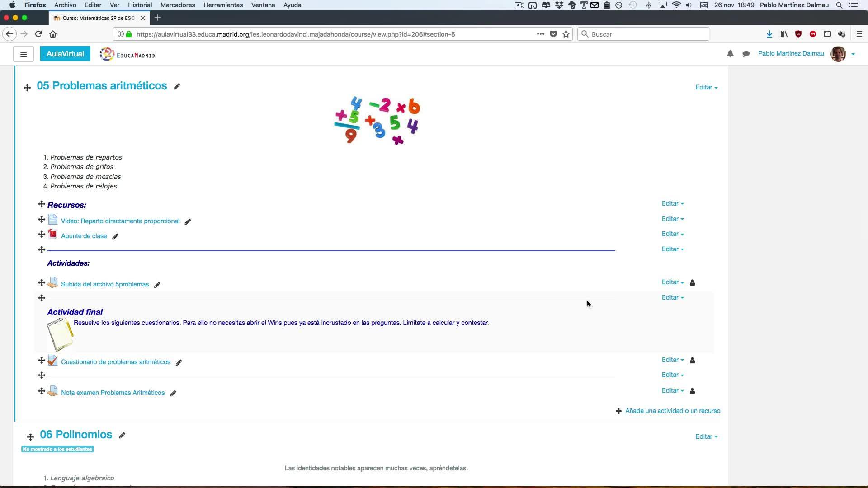Screen dimensions: 868x488
Task: Click group mode icon for Subida del archivo 5problemas
Action: point(692,282)
